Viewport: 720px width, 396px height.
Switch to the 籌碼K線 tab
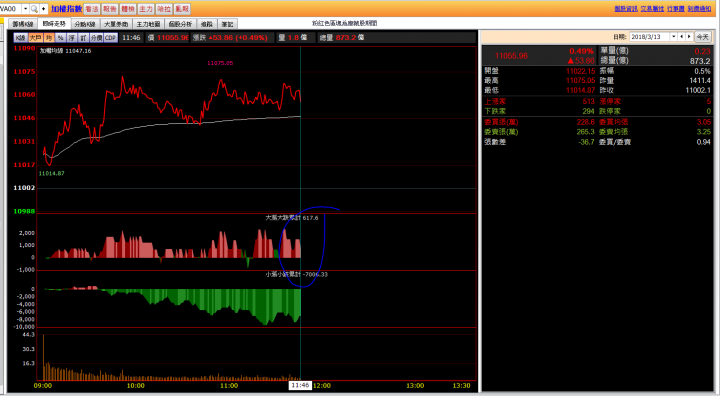click(x=23, y=24)
